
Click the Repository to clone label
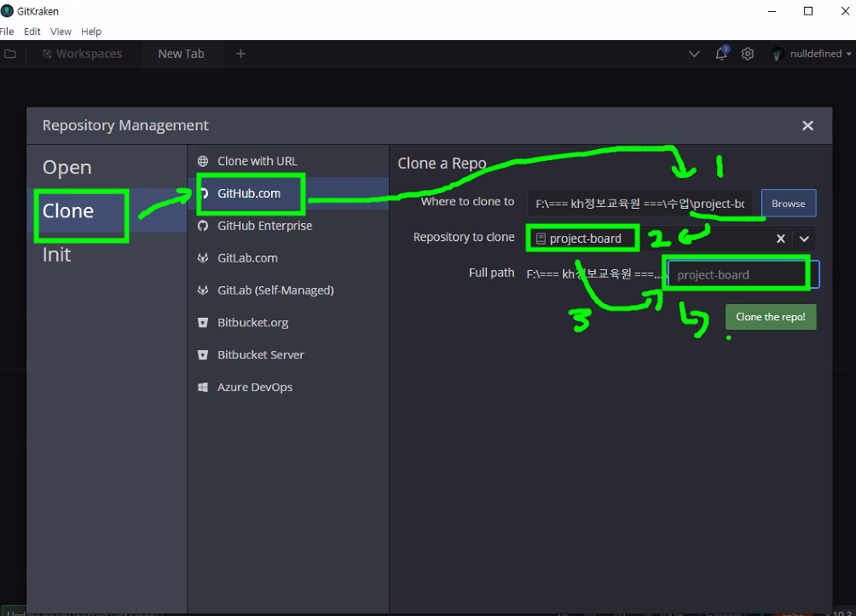coord(464,238)
